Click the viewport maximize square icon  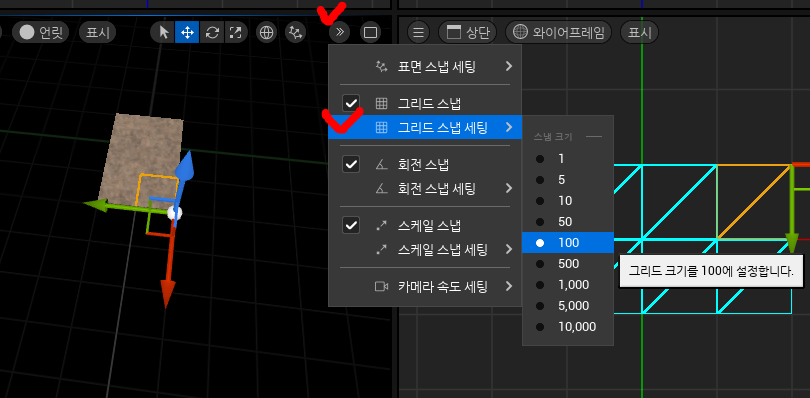(x=370, y=33)
